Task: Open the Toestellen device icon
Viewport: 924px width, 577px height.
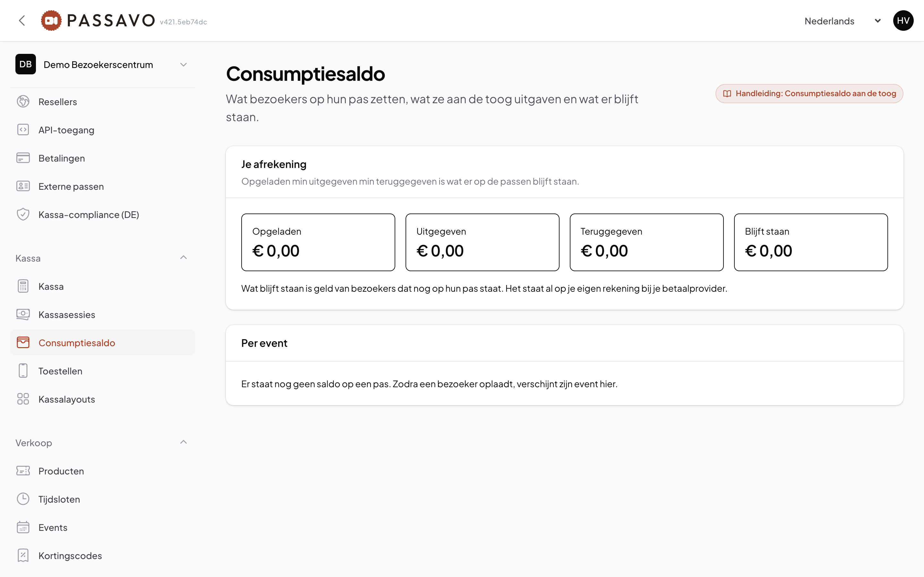Action: [23, 371]
